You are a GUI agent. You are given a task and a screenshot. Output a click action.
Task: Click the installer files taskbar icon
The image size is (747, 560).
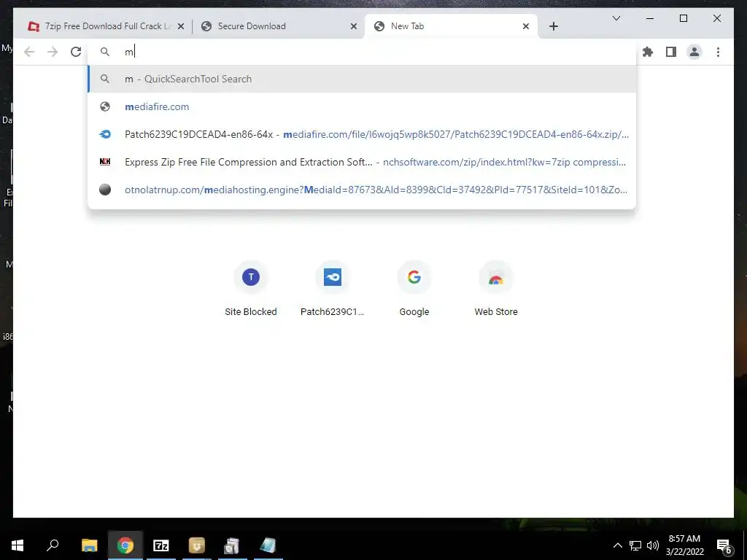click(232, 545)
